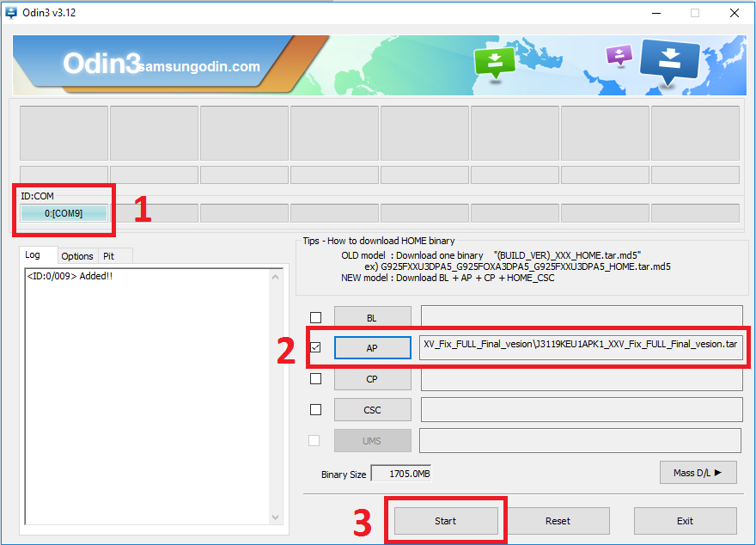Open the Pit tab
This screenshot has width=756, height=545.
(109, 256)
